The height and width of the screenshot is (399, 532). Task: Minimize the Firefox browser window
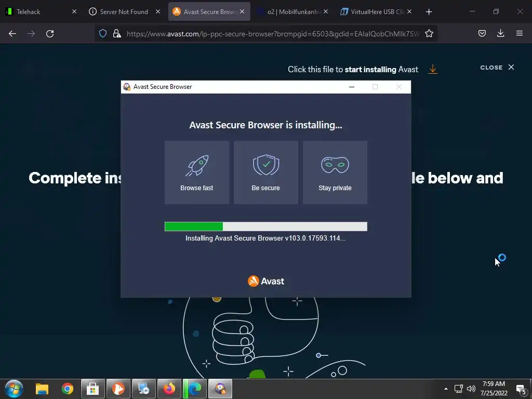tap(472, 11)
